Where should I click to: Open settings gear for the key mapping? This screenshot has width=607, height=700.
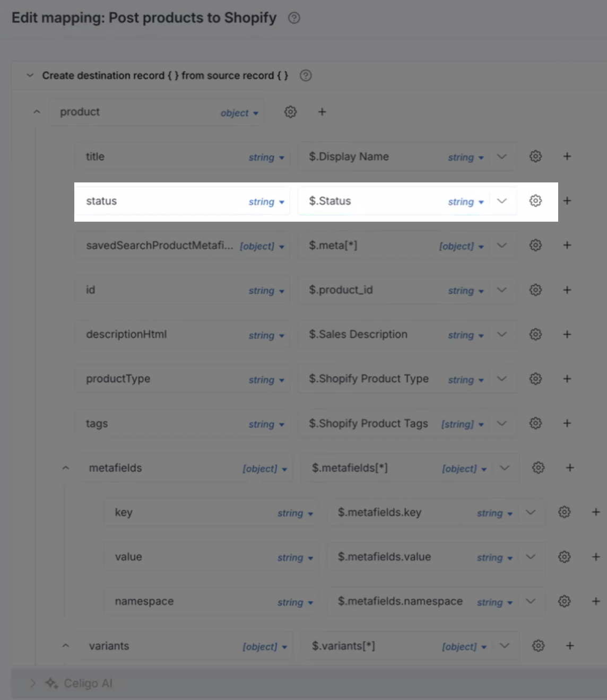565,512
